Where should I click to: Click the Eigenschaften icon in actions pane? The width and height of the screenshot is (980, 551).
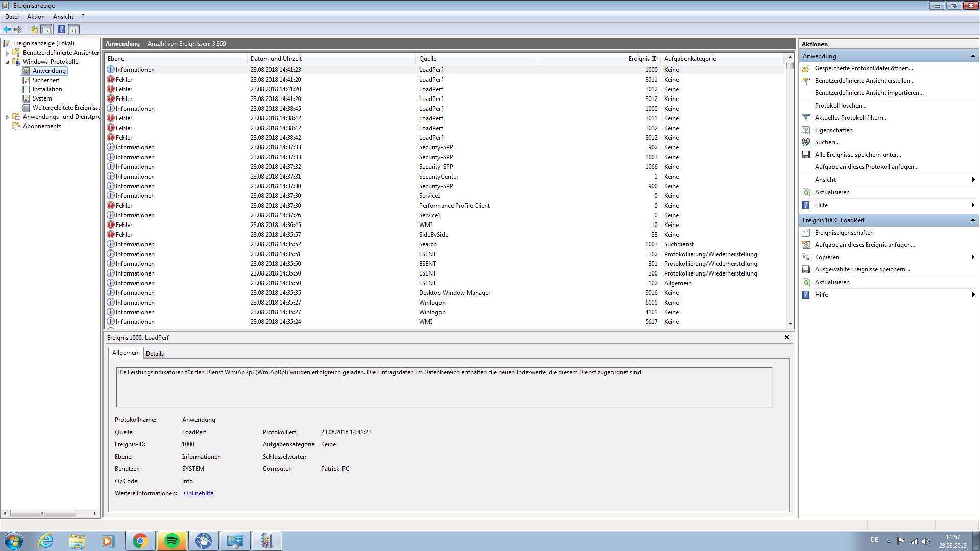click(806, 130)
